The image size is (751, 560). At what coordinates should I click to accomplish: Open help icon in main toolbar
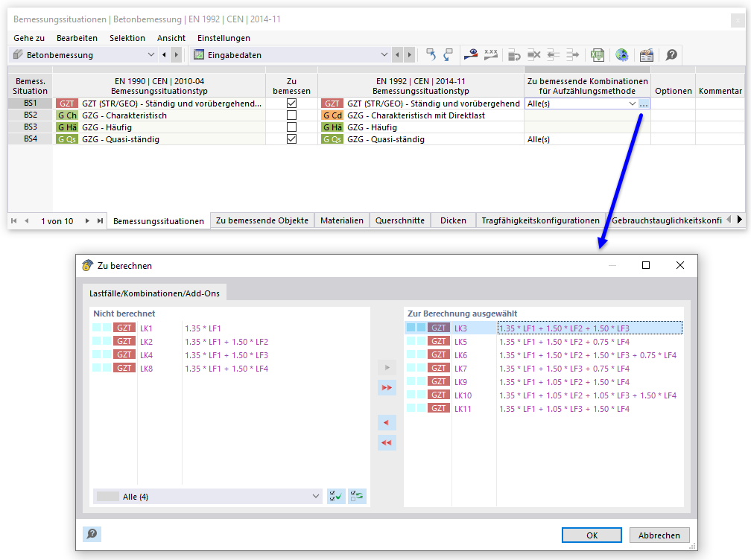(671, 55)
